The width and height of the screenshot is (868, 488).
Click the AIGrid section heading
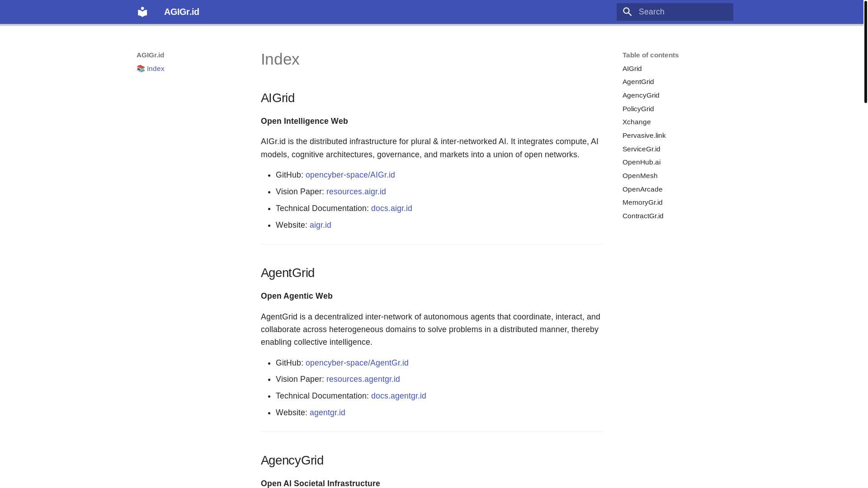click(x=278, y=98)
